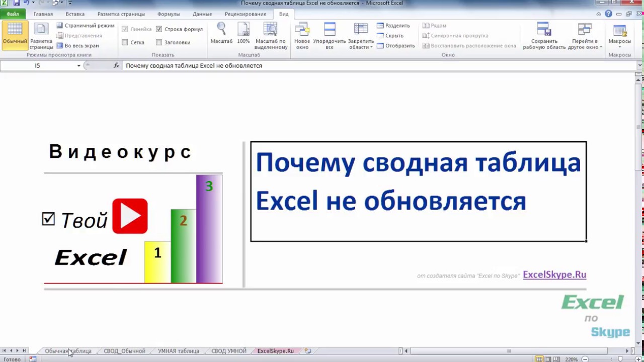Undo the last action in quick access toolbar

26,3
